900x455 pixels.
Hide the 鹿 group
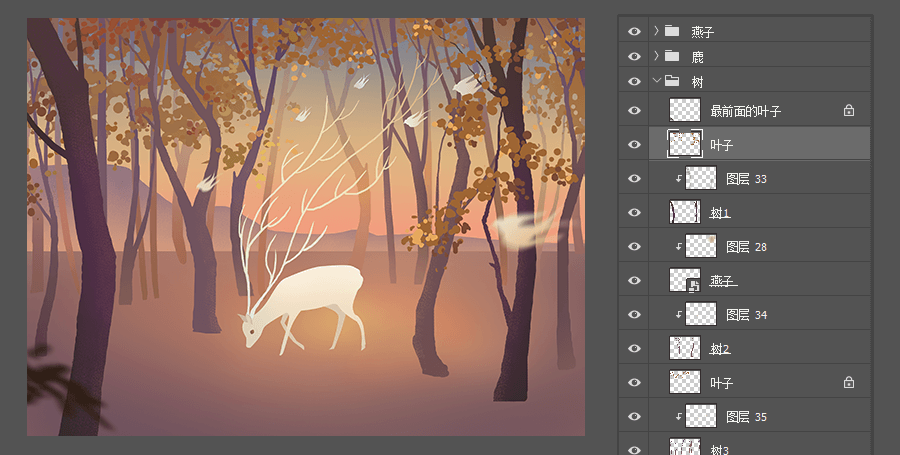coord(634,56)
